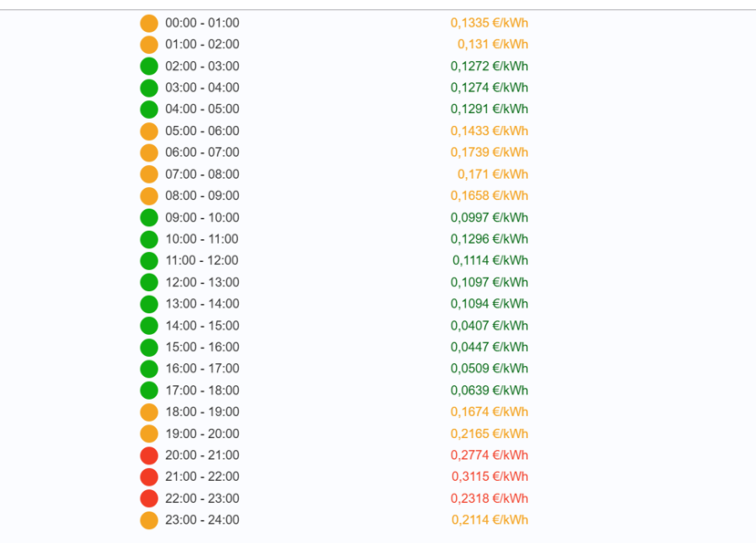
Task: Click the green dot beside 02:00 - 03:00
Action: (149, 66)
